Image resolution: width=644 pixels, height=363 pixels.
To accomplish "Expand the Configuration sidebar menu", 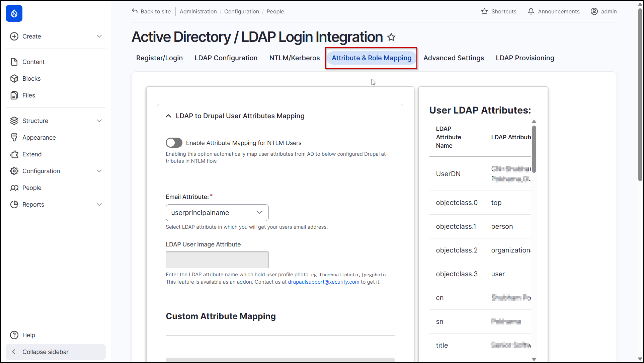I will 99,171.
